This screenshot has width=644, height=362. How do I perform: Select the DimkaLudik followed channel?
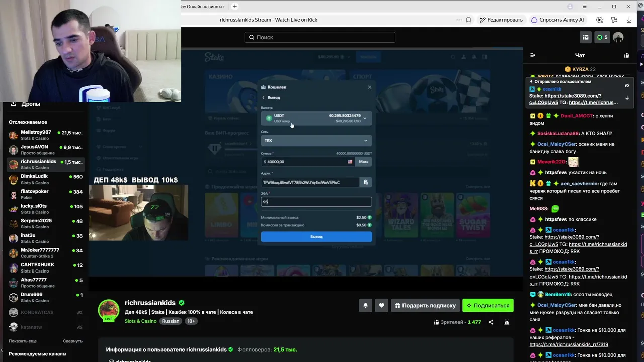tap(45, 179)
